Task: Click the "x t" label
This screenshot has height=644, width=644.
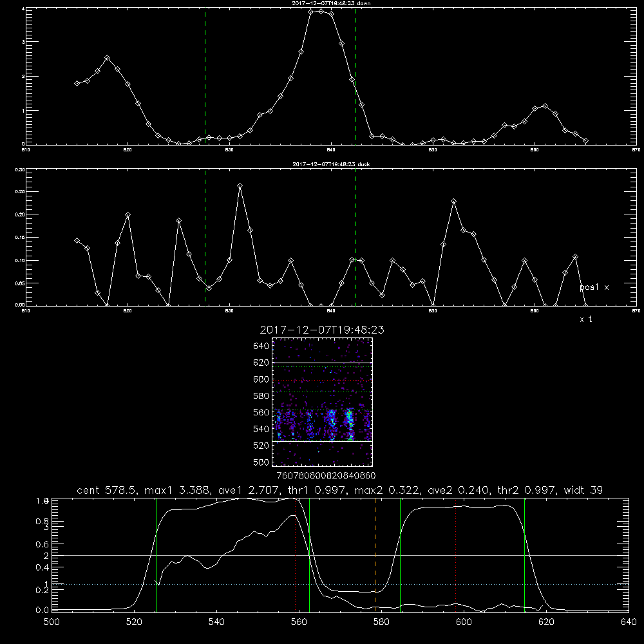Action: (585, 319)
